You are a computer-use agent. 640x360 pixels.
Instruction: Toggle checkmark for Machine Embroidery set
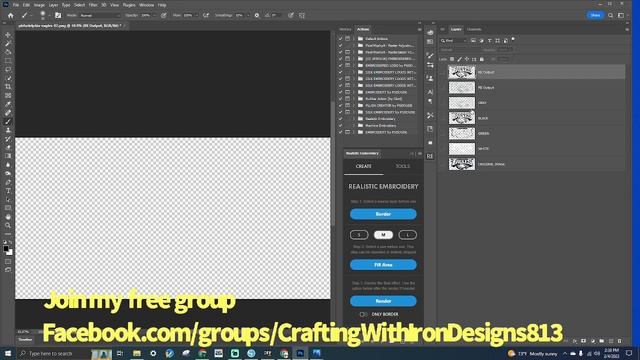340,125
